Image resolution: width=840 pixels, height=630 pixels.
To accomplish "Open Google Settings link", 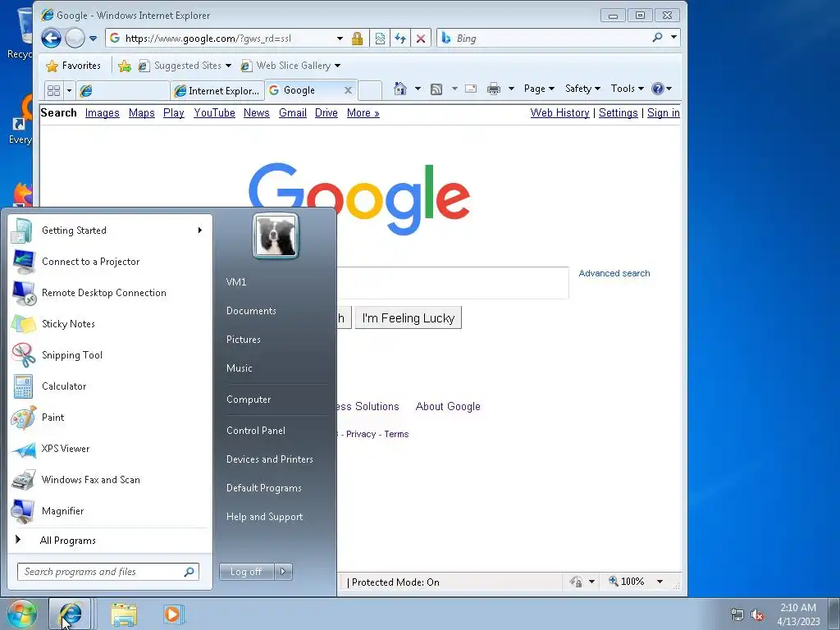I will [619, 113].
